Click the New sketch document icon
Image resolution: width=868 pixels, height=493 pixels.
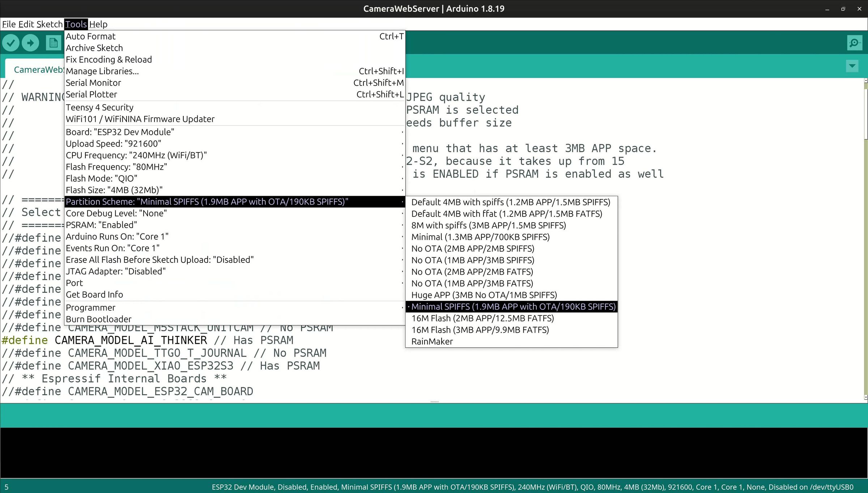[53, 43]
